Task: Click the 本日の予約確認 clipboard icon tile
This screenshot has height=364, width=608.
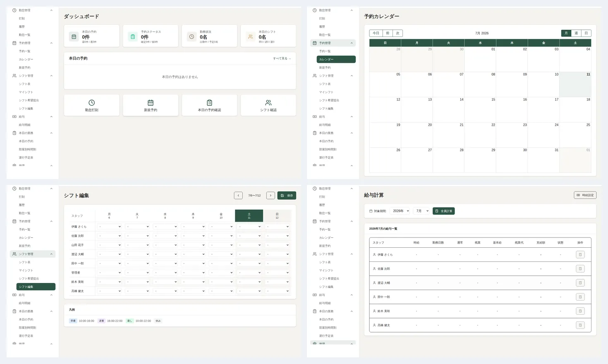Action: point(209,105)
